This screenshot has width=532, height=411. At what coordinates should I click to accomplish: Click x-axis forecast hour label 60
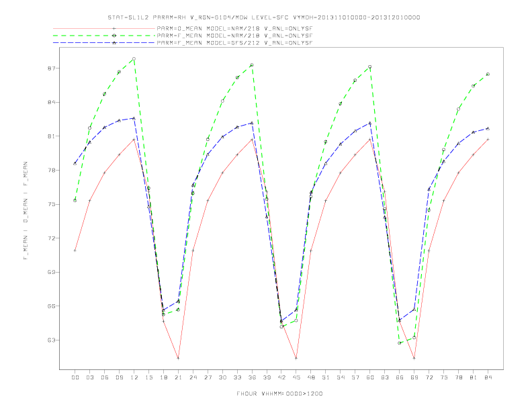pos(370,377)
